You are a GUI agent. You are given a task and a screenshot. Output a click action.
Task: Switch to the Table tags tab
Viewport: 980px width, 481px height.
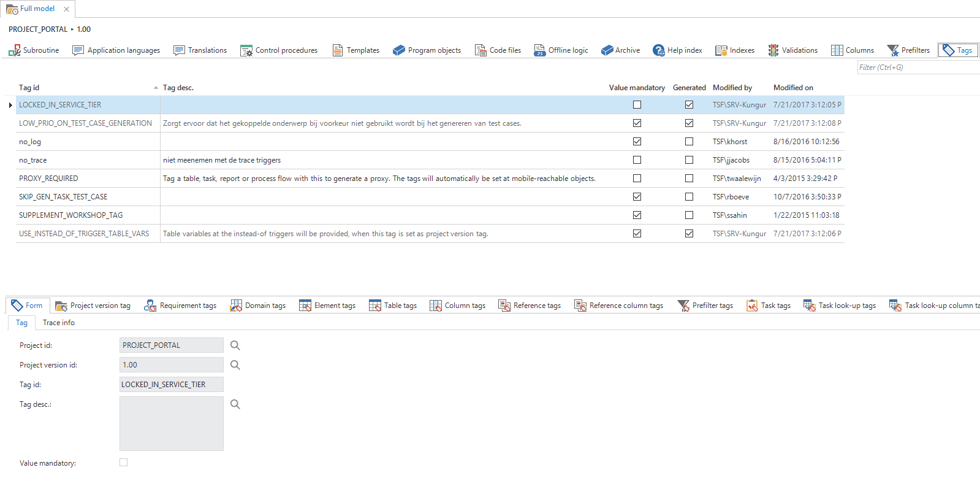[x=393, y=306]
